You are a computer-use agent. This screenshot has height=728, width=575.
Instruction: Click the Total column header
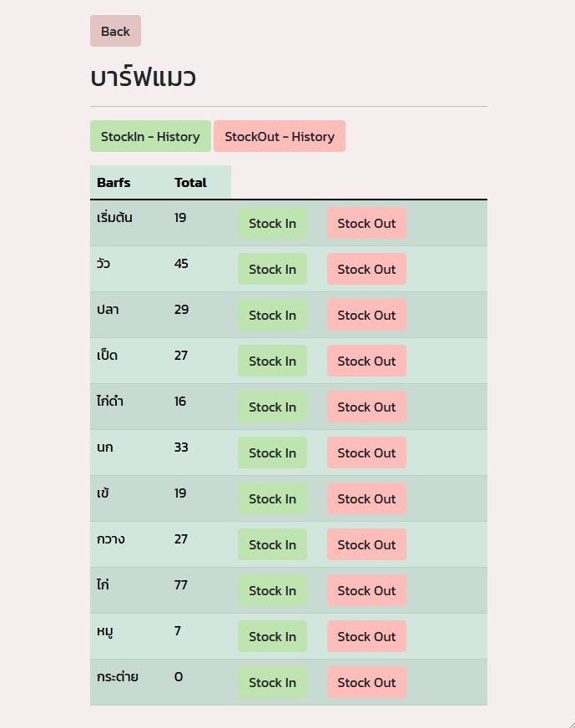pos(190,182)
